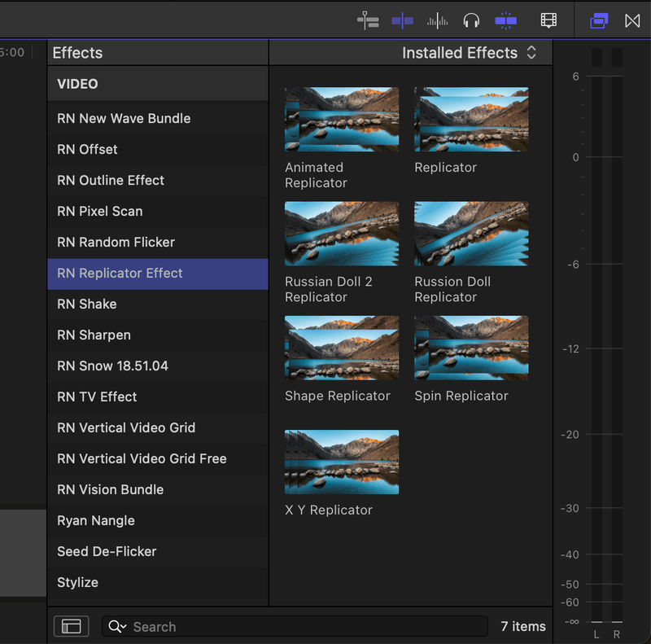The image size is (651, 644).
Task: Toggle audio skimming waveform icon
Action: click(x=438, y=20)
